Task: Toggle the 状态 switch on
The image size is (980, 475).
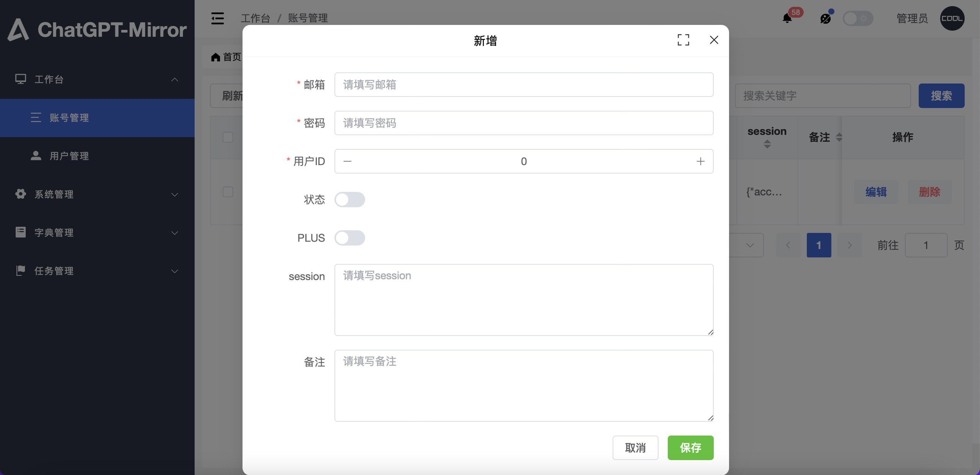Action: [349, 200]
